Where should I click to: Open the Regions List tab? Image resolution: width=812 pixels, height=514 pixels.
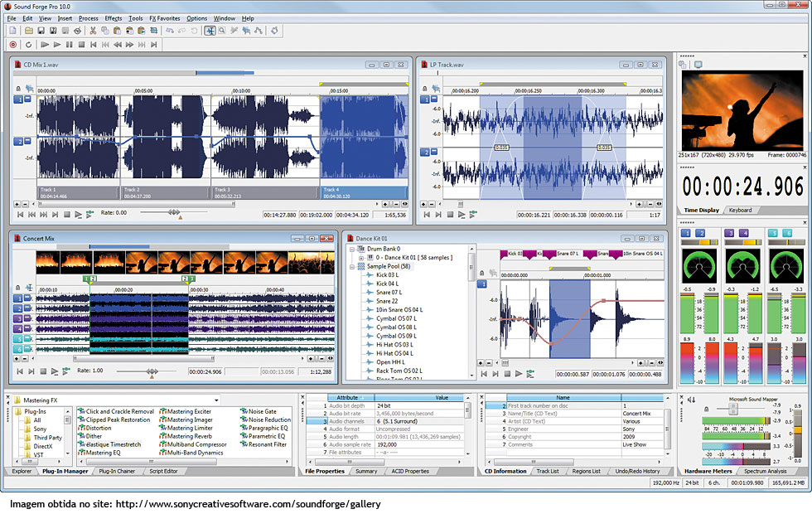(587, 472)
